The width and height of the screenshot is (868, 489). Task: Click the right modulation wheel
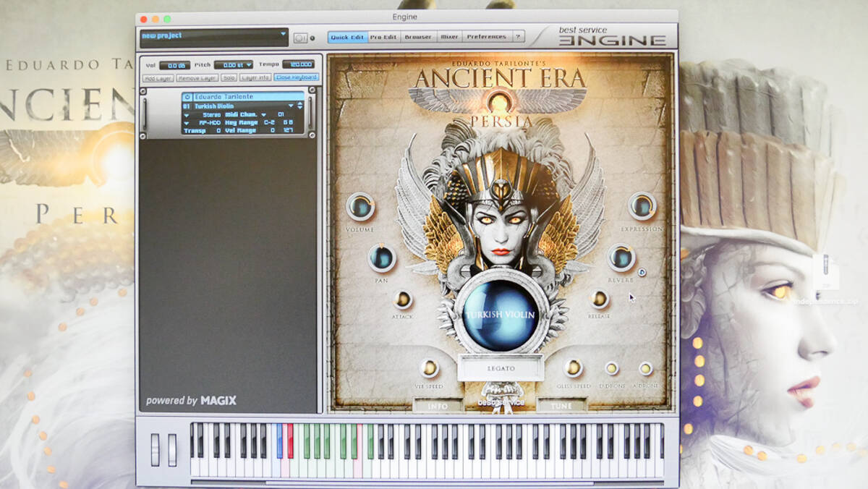coord(172,449)
